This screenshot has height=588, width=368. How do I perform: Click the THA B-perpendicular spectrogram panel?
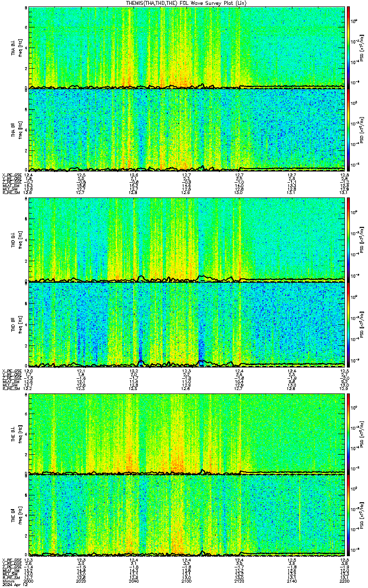186,47
